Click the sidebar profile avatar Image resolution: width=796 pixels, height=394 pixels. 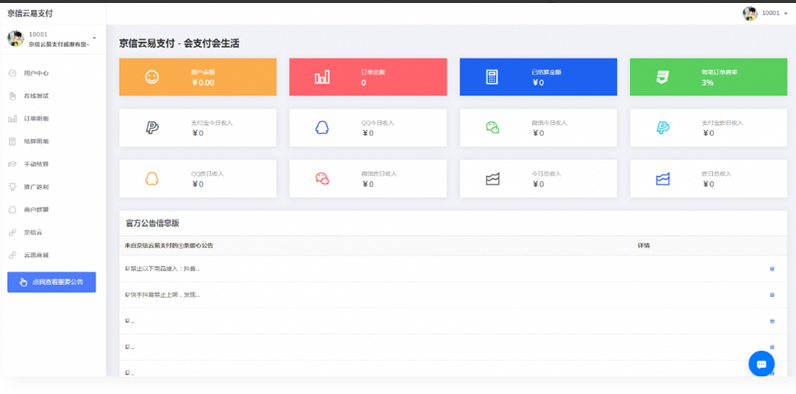pyautogui.click(x=16, y=39)
